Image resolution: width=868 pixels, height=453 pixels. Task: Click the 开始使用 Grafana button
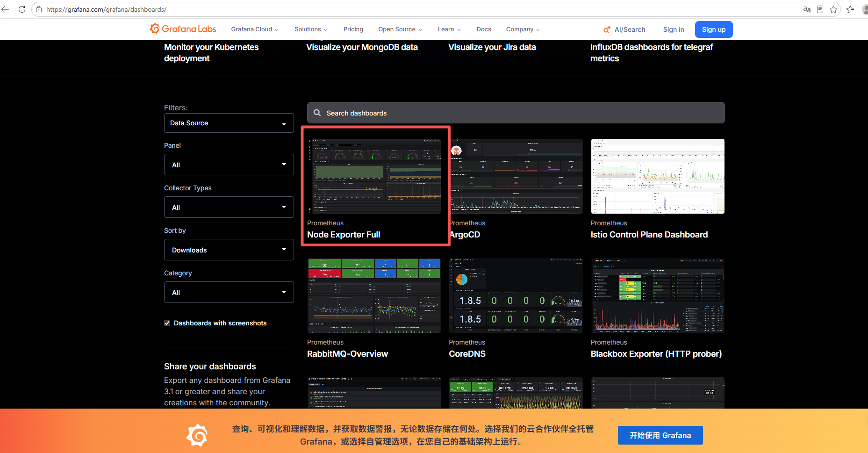(x=660, y=435)
